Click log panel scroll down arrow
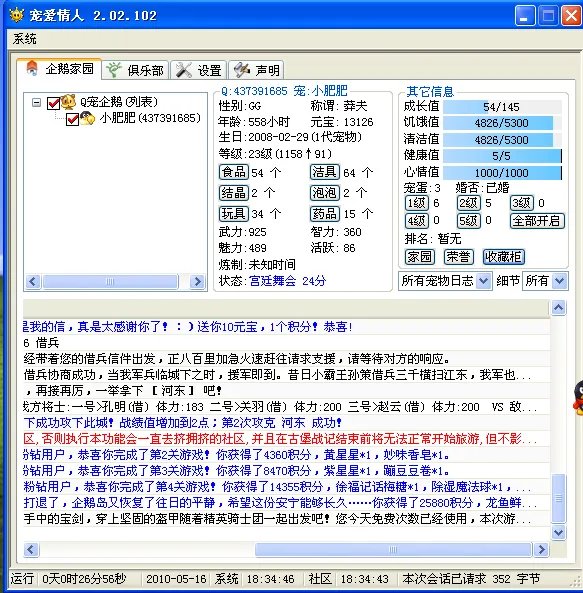 559,532
